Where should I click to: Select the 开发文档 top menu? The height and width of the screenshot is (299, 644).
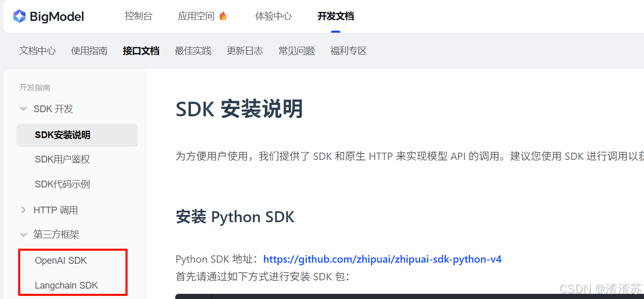pyautogui.click(x=336, y=16)
